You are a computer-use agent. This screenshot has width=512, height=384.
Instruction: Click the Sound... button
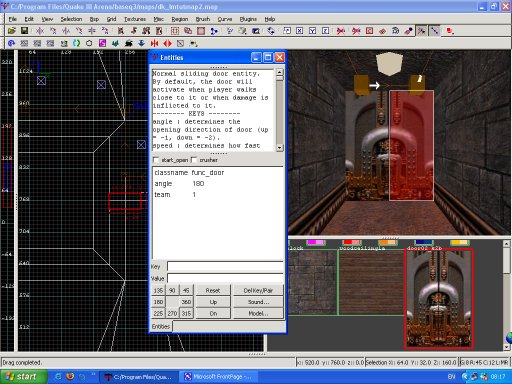[258, 302]
